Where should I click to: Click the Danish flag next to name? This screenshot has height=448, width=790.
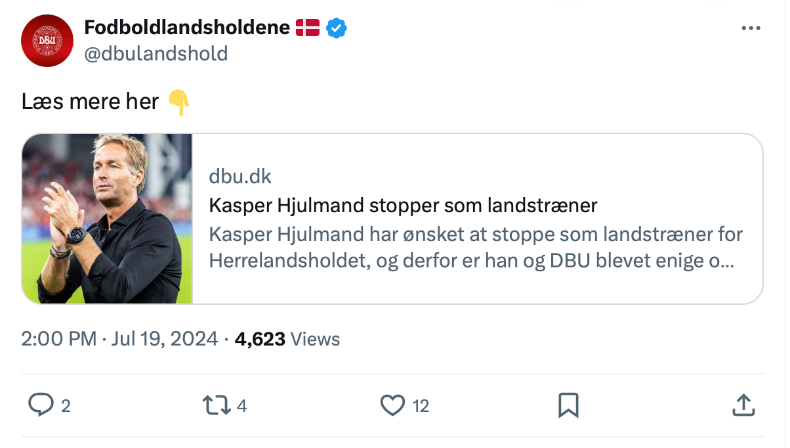(x=307, y=28)
